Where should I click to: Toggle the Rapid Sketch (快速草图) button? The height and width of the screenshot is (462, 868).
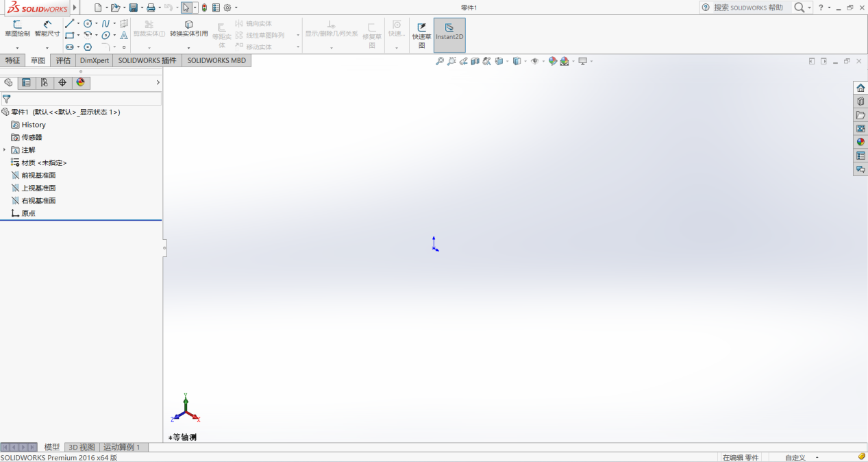click(421, 36)
